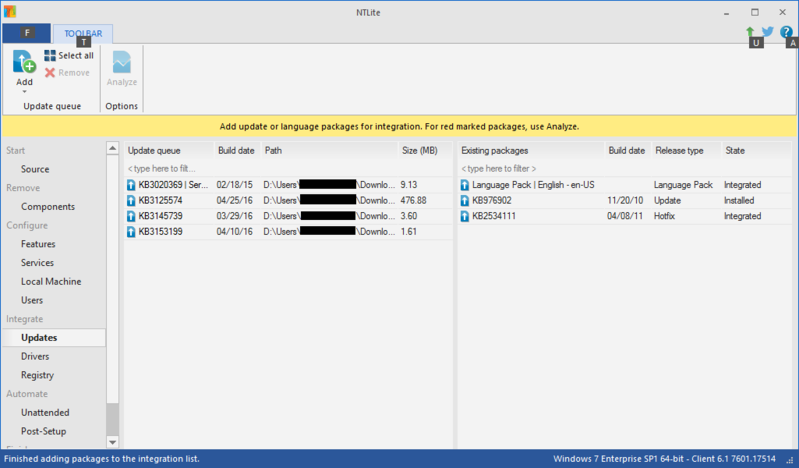Switch to the Toolbar ribbon tab
This screenshot has width=799, height=468.
[83, 33]
